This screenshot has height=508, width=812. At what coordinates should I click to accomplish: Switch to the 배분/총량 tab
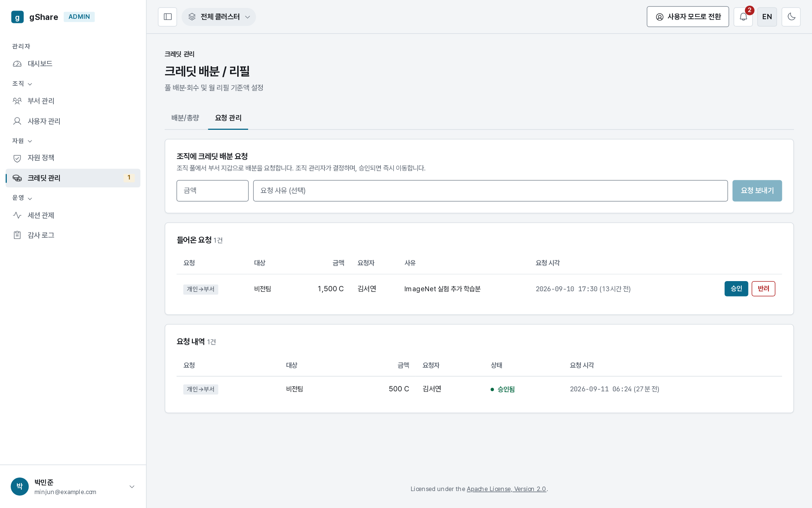coord(185,118)
